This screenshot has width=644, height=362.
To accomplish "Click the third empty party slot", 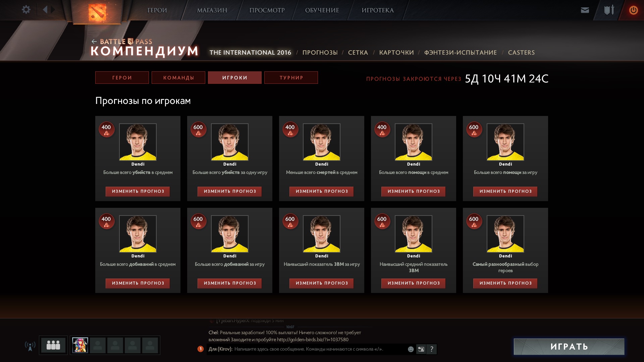I will [132, 345].
